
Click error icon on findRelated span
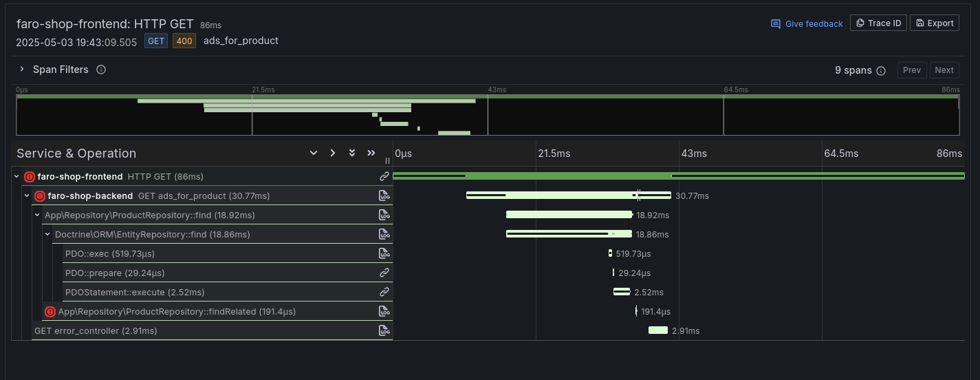[x=50, y=312]
